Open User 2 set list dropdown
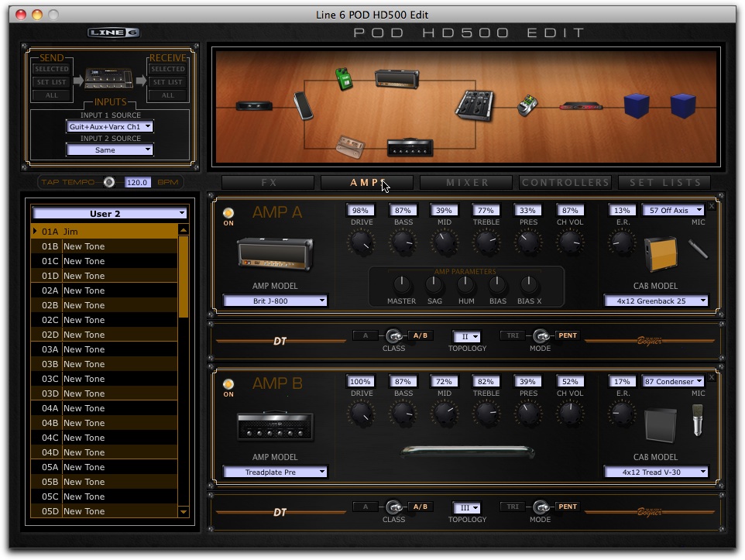Viewport: 745px width, 560px height. point(109,214)
